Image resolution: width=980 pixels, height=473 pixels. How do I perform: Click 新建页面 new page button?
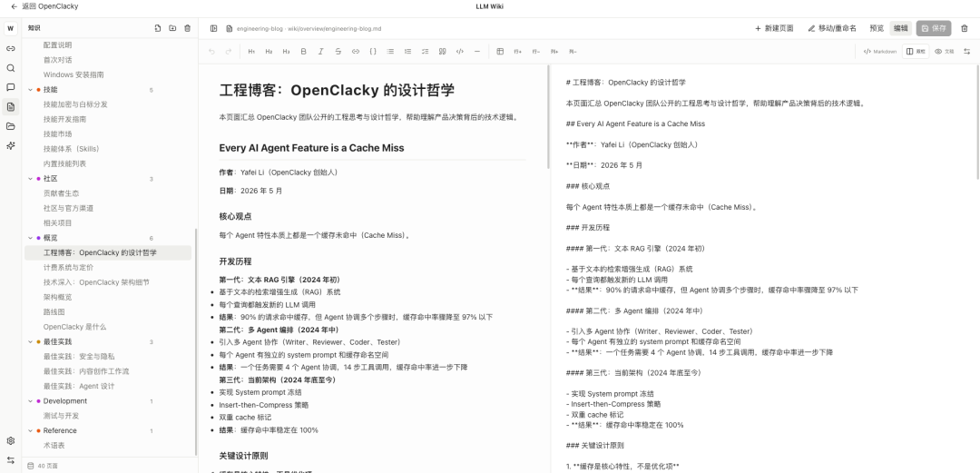pos(774,28)
